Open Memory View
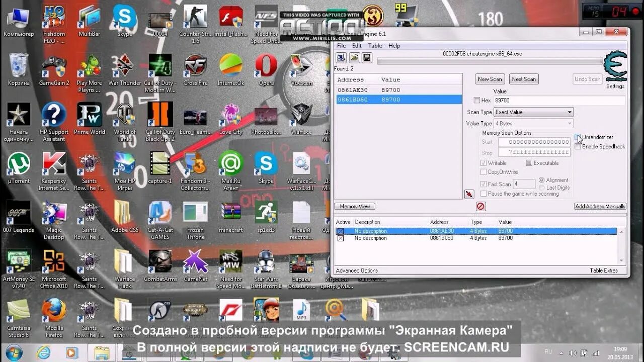 [355, 206]
